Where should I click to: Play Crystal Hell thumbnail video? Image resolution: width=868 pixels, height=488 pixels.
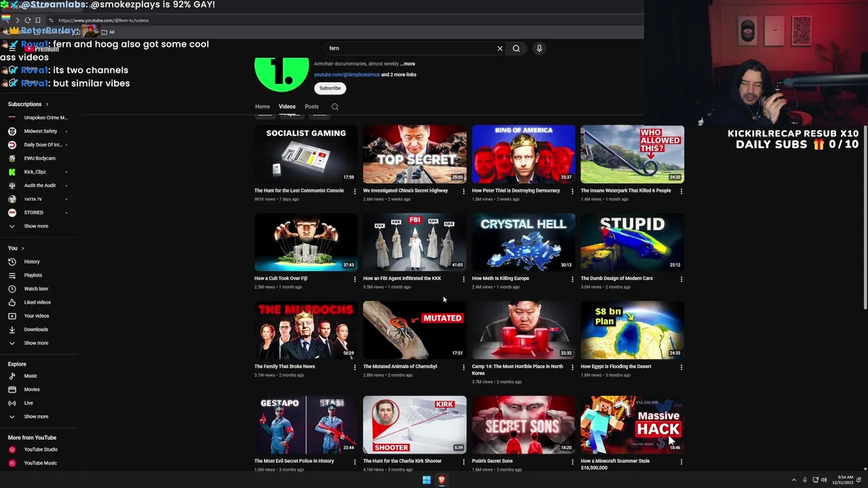[524, 242]
